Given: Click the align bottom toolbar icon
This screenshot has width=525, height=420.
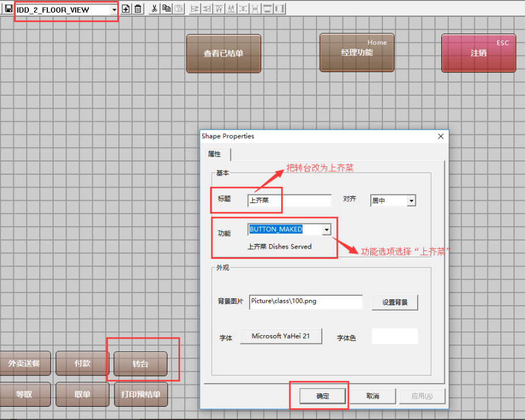Looking at the screenshot, I should (231, 9).
